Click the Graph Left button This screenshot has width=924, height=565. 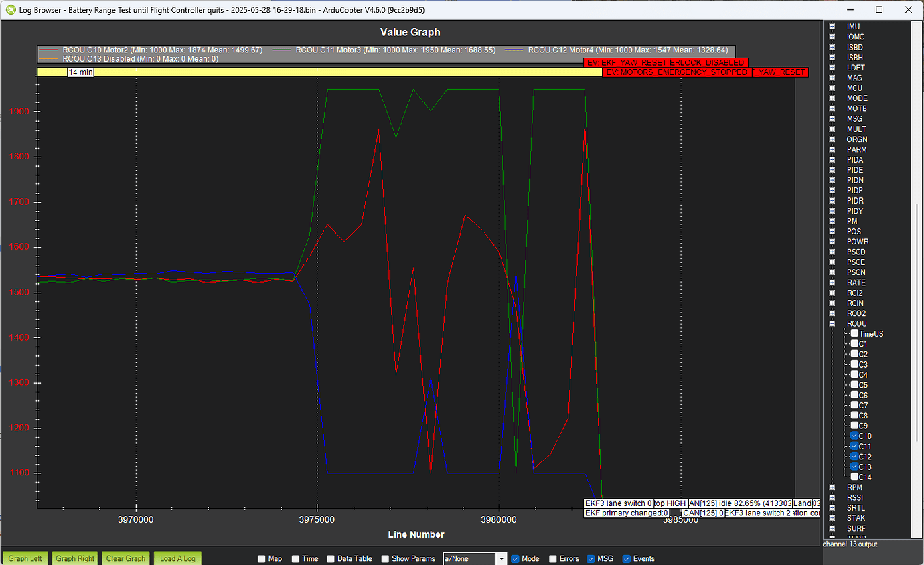(25, 558)
